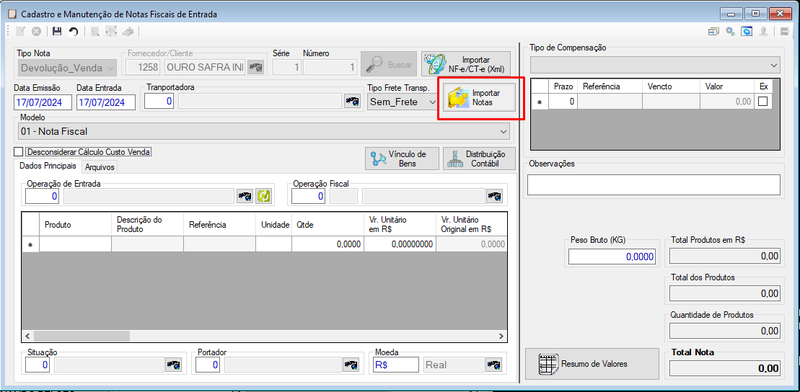The image size is (800, 392).
Task: Click Operação de Entrada code field
Action: (x=42, y=196)
